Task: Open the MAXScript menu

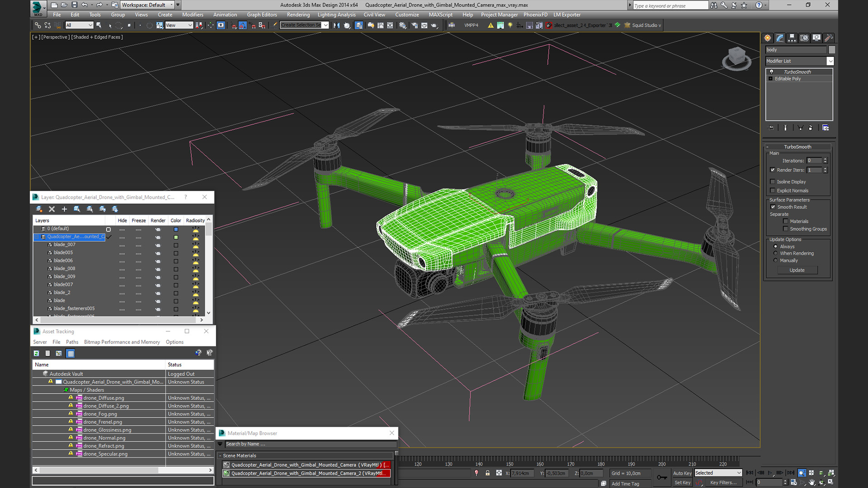Action: (x=440, y=15)
